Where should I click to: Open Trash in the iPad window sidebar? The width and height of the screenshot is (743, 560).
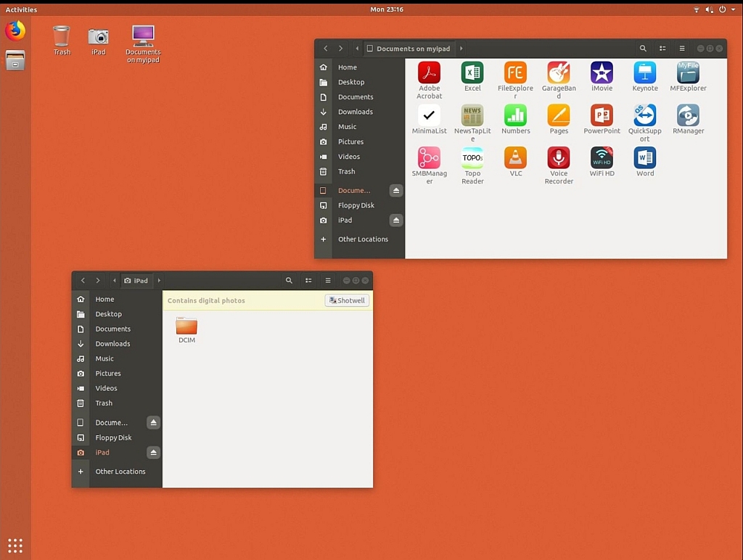pyautogui.click(x=117, y=403)
